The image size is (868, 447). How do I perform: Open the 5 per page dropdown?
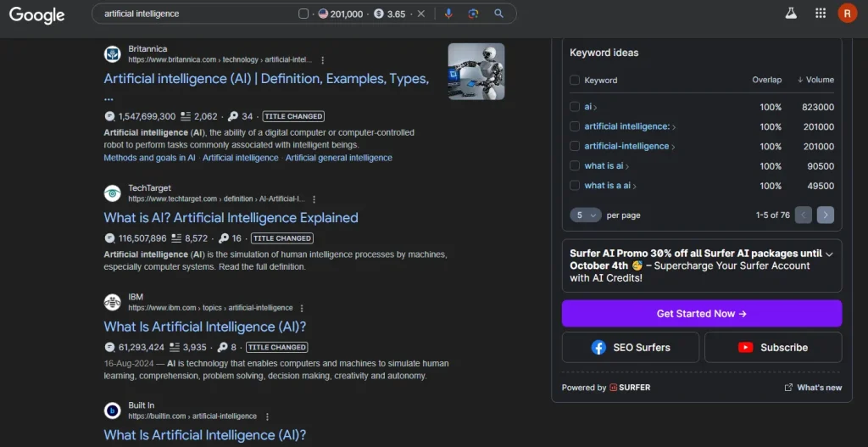coord(585,215)
